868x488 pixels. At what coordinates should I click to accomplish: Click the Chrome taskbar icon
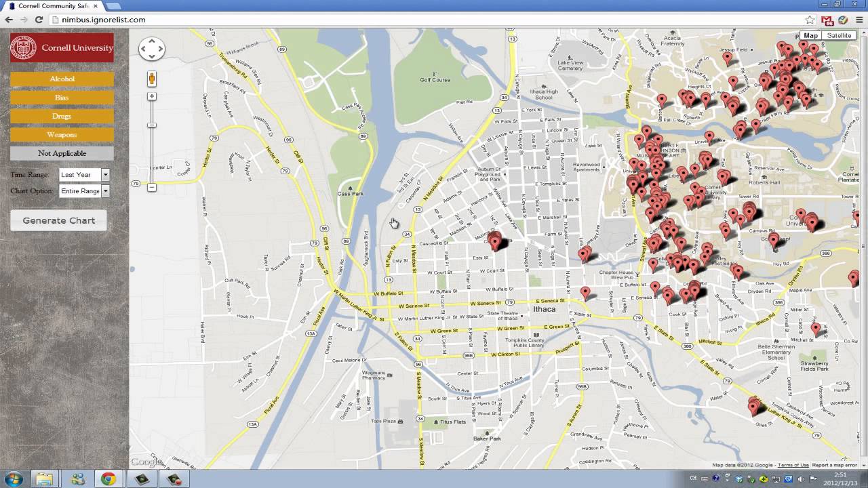point(108,479)
